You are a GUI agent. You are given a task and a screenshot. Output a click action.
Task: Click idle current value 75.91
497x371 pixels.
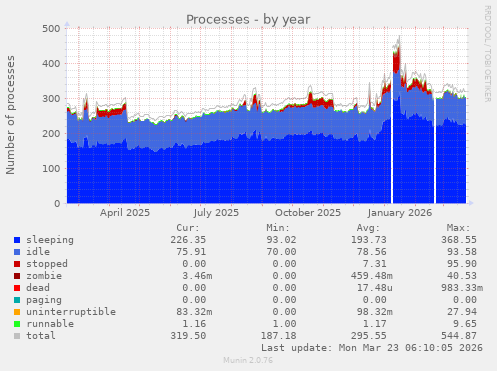pyautogui.click(x=191, y=252)
